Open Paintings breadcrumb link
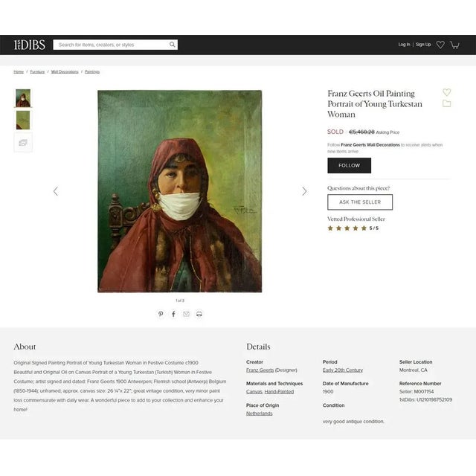 pyautogui.click(x=92, y=71)
